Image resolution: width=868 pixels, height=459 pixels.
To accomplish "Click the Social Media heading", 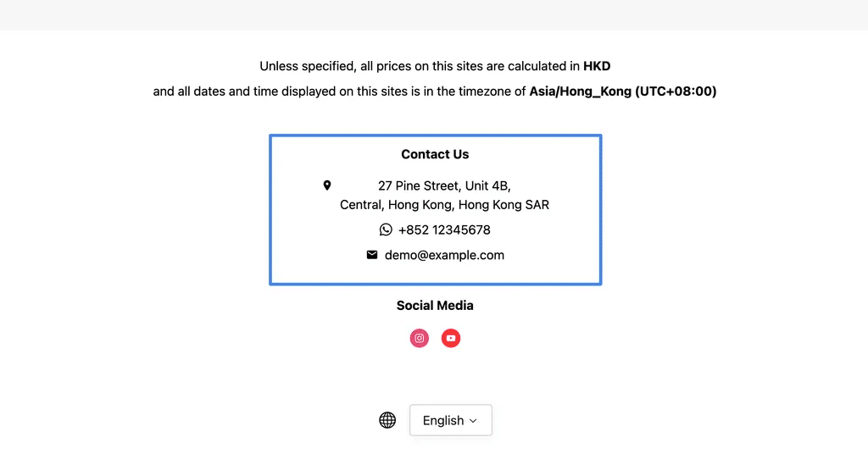I will click(435, 305).
